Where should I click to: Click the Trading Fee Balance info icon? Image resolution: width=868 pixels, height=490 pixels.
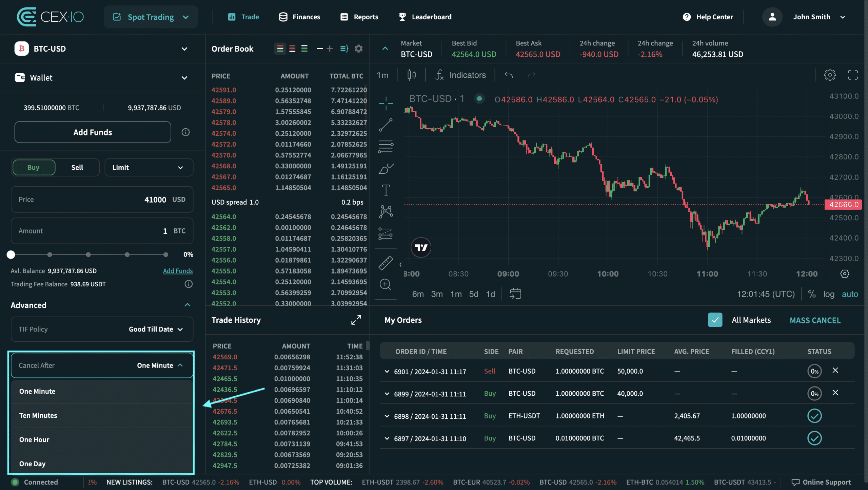(x=189, y=284)
